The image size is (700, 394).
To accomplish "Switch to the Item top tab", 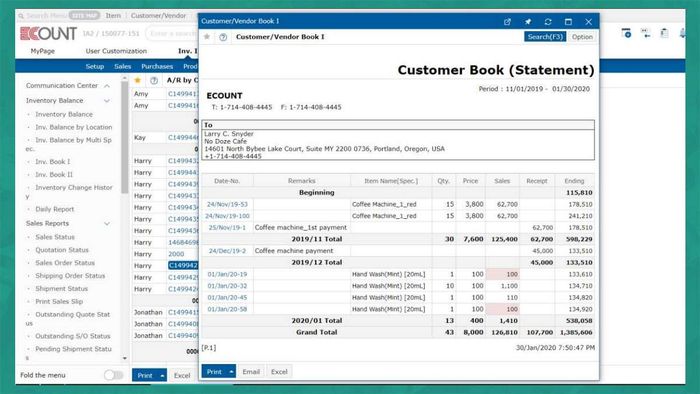I will pos(113,16).
